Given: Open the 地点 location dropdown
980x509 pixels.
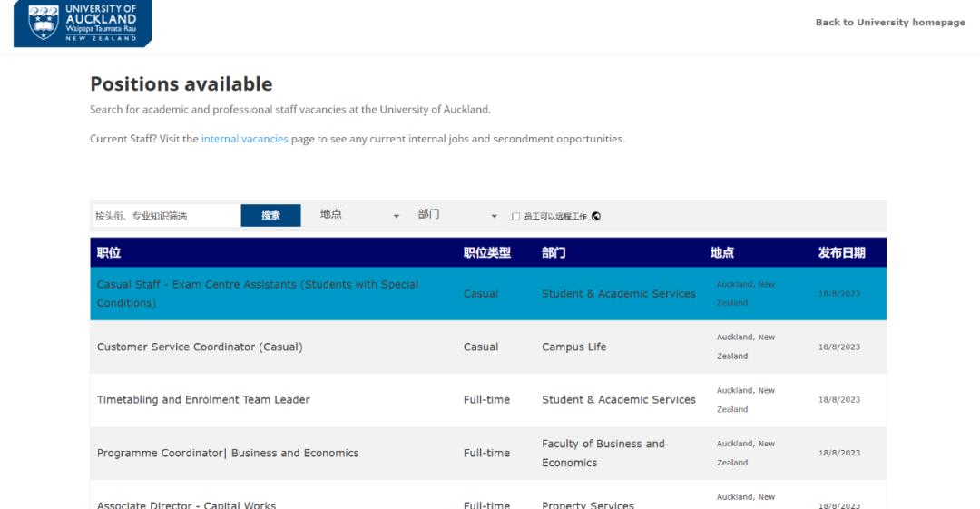Looking at the screenshot, I should [359, 215].
